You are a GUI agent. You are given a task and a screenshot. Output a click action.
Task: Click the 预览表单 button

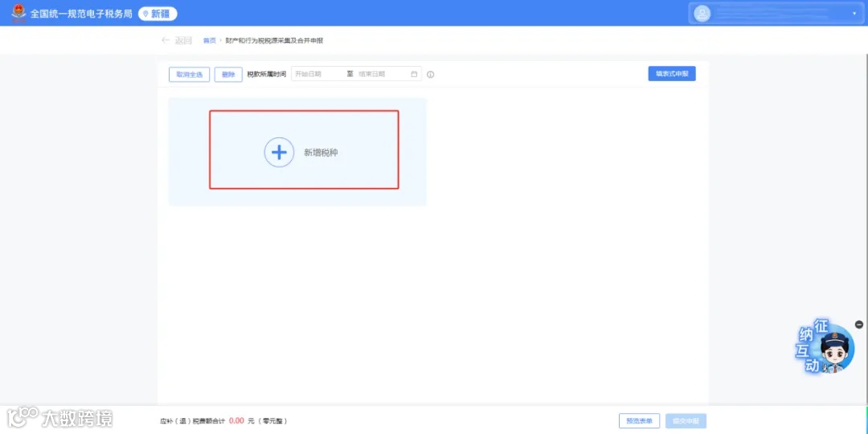point(640,420)
